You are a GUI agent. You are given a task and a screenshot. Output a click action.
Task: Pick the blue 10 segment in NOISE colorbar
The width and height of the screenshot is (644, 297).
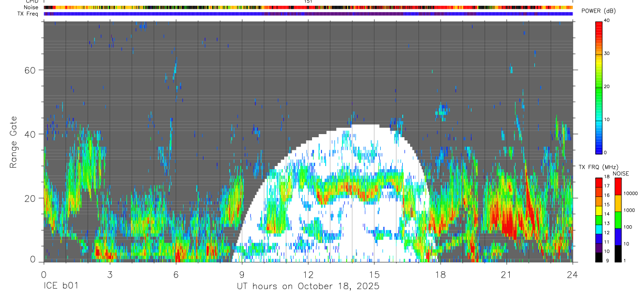coord(618,237)
